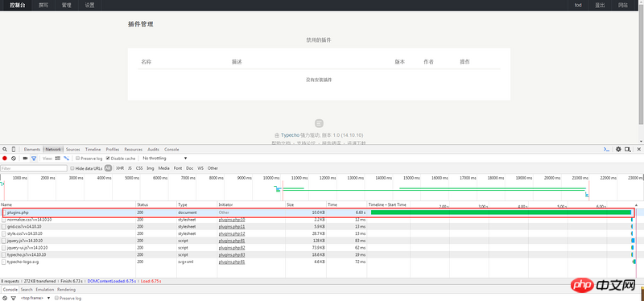Open the 撰写 menu in the top bar
This screenshot has height=301, width=644.
(43, 6)
